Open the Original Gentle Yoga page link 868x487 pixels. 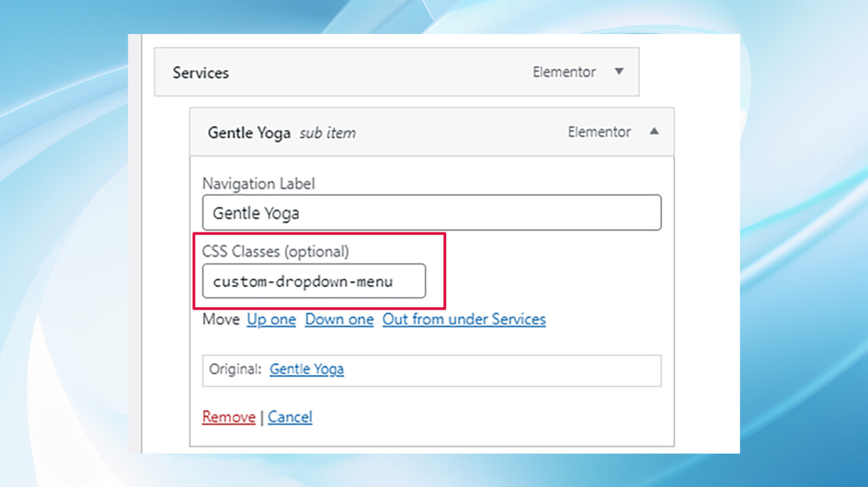306,369
